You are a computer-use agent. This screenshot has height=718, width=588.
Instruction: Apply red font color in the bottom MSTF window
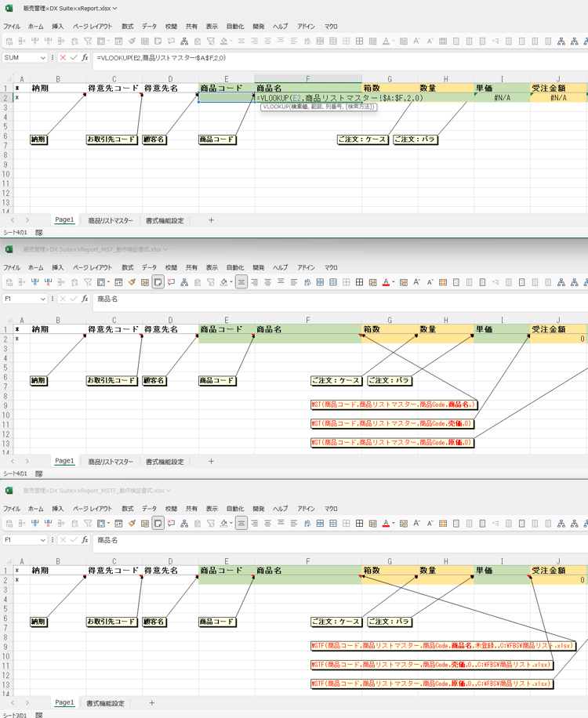386,523
